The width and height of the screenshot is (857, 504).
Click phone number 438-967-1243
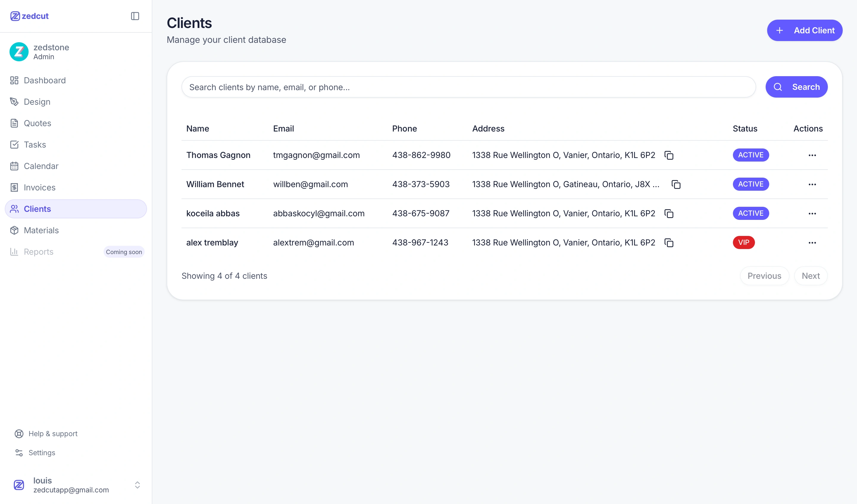(420, 242)
